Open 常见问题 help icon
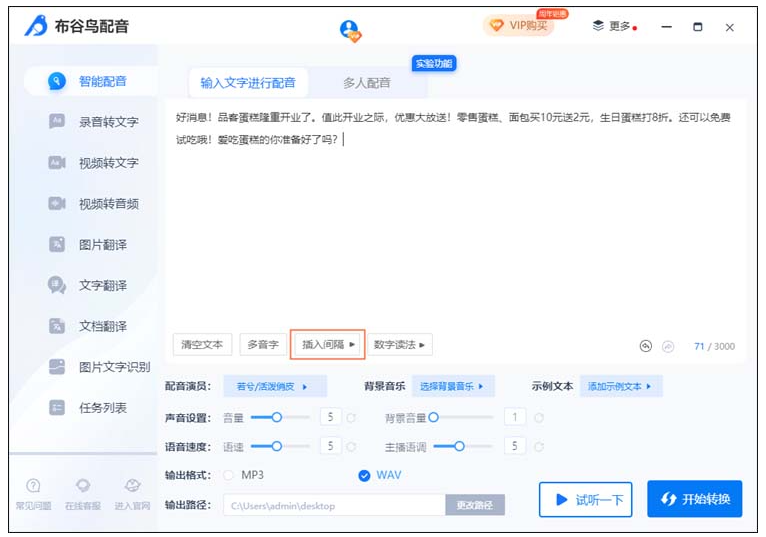This screenshot has width=766, height=537. point(33,486)
